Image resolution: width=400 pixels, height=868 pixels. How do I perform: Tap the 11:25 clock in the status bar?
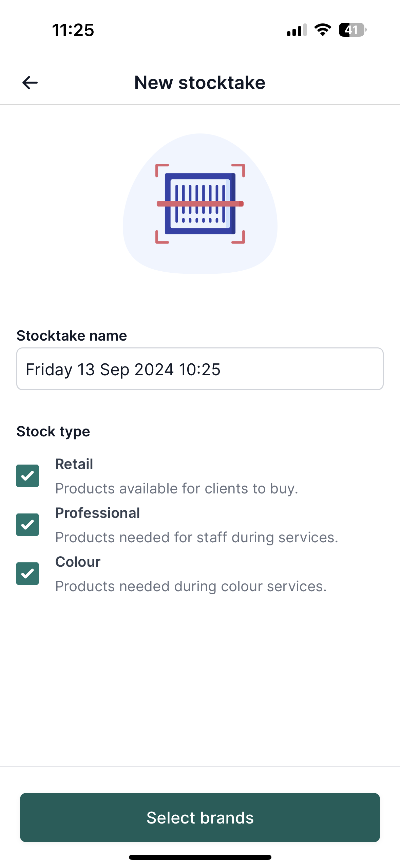click(73, 30)
